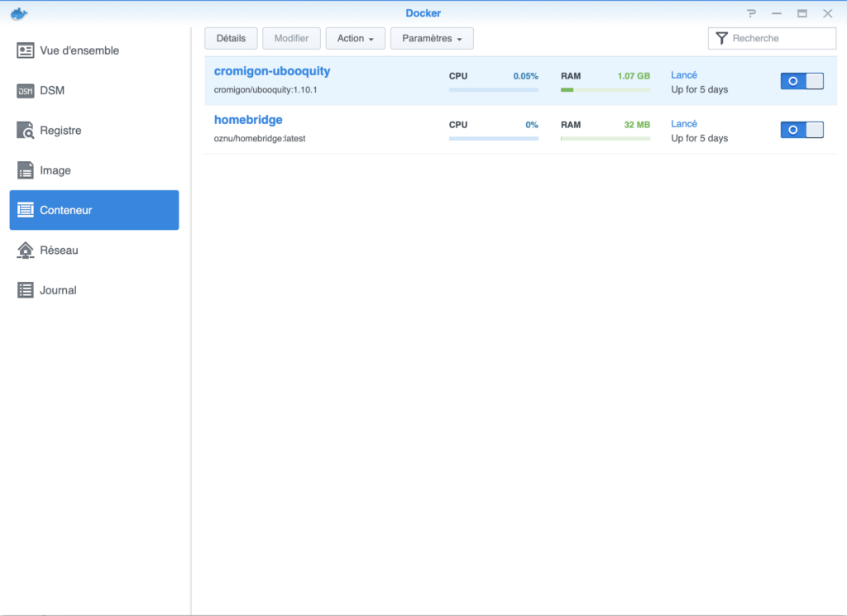Viewport: 847px width, 616px height.
Task: Maximize the Docker window
Action: coord(802,13)
